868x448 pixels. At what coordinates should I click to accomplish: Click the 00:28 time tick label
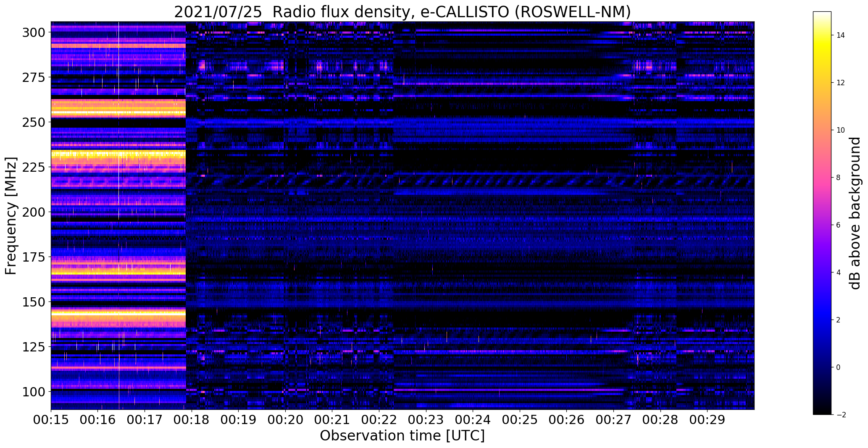pos(660,419)
